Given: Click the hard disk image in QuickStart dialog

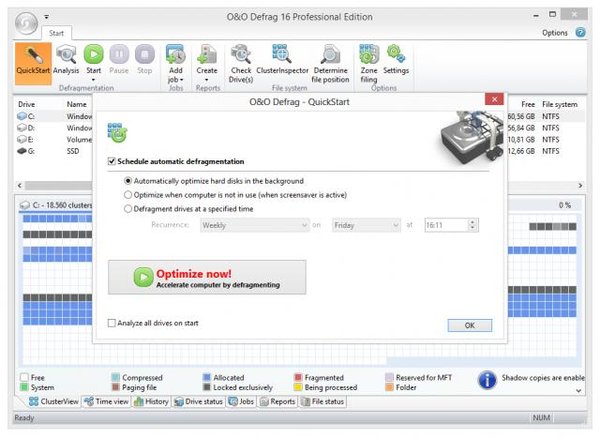Looking at the screenshot, I should [472, 137].
